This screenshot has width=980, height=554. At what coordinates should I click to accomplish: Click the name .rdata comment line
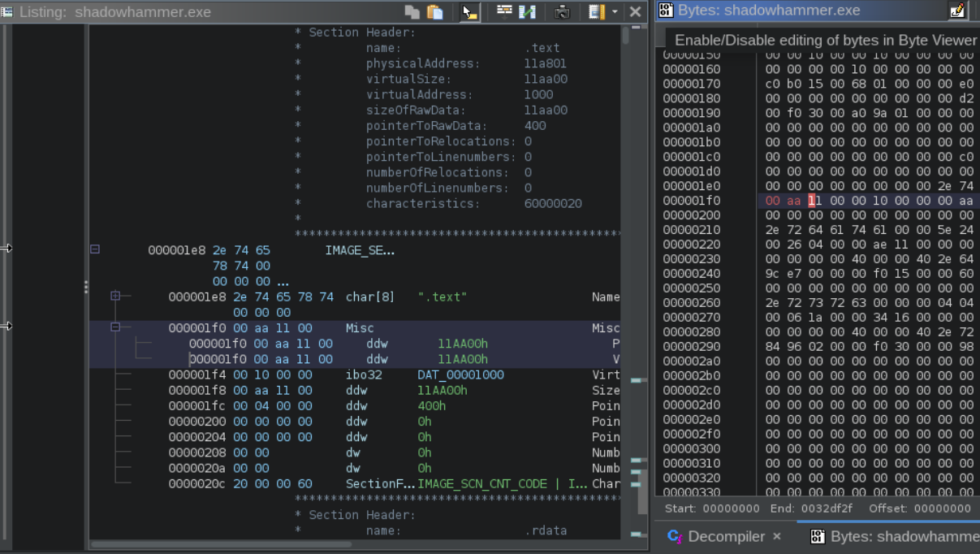pyautogui.click(x=431, y=530)
